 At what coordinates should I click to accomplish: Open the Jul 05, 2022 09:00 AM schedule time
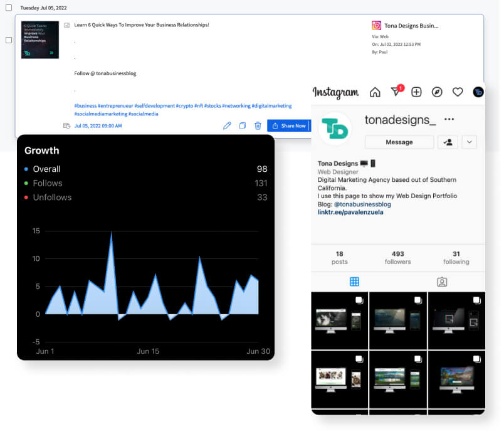click(x=98, y=126)
